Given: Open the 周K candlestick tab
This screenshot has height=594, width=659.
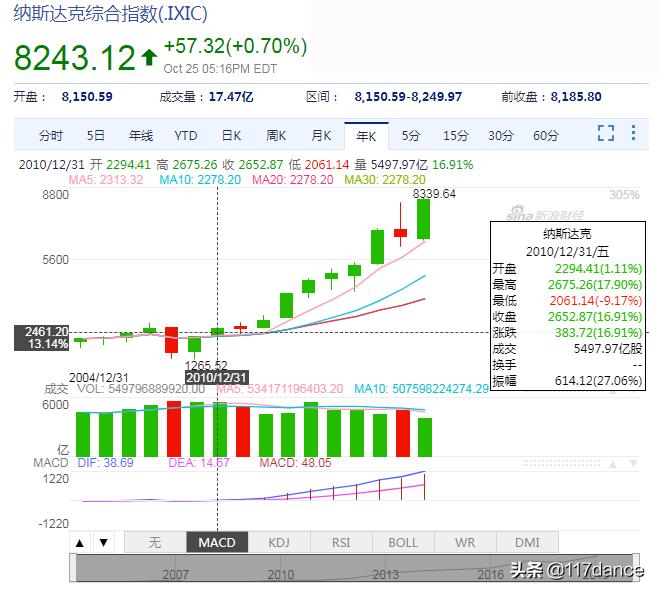Looking at the screenshot, I should coord(276,136).
